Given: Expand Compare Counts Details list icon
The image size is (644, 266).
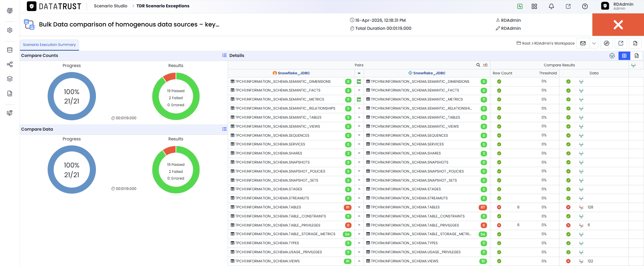Looking at the screenshot, I should pos(224,55).
